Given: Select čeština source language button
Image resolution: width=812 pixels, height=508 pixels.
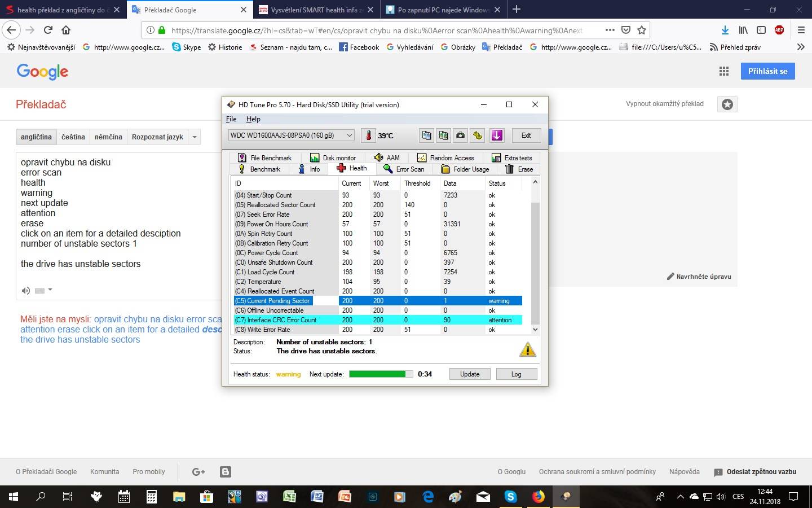Looking at the screenshot, I should click(x=73, y=137).
